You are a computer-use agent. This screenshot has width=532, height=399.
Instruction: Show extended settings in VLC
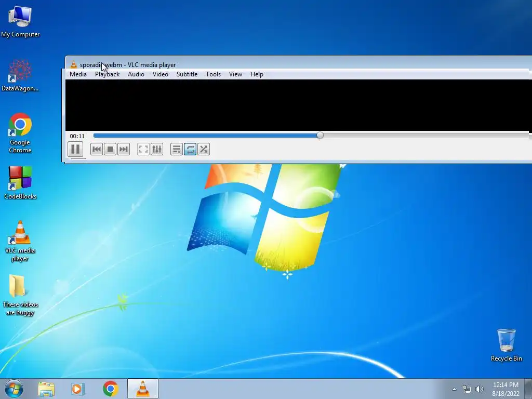click(157, 149)
